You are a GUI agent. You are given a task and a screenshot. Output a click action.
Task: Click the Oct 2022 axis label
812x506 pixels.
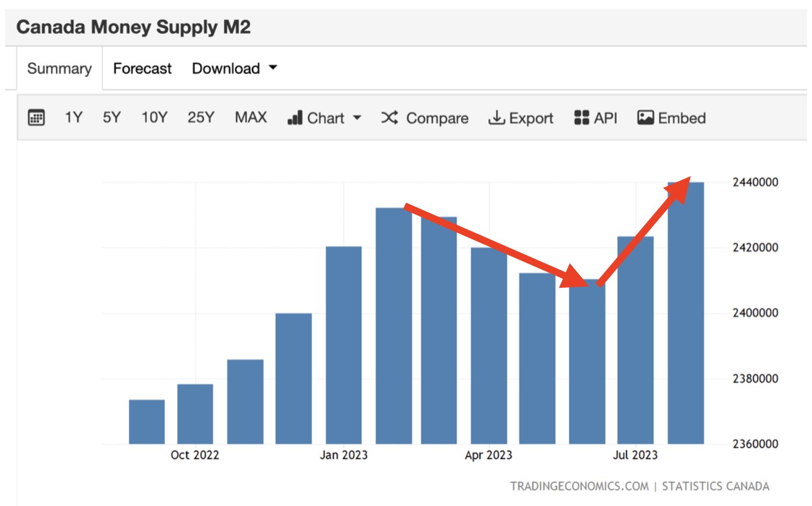[x=195, y=455]
